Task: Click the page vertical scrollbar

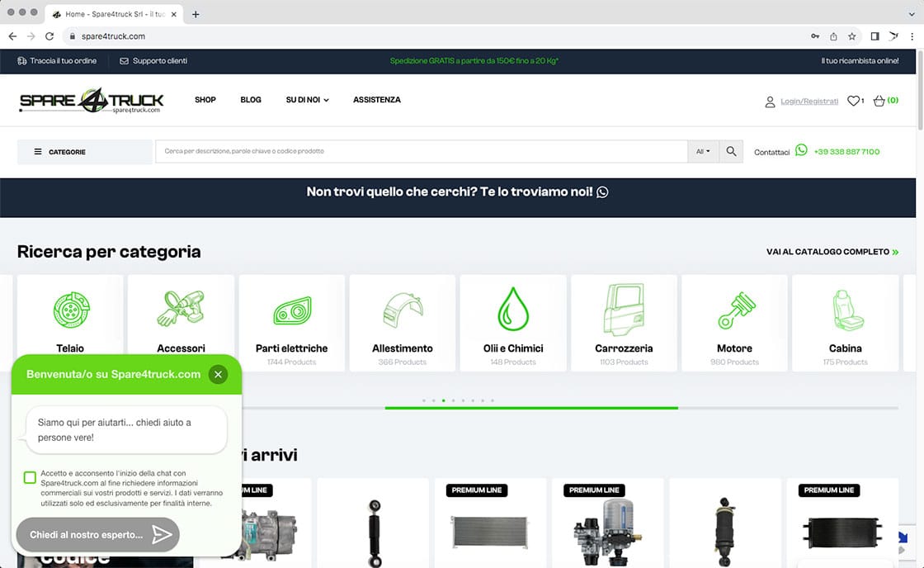Action: pos(920,90)
